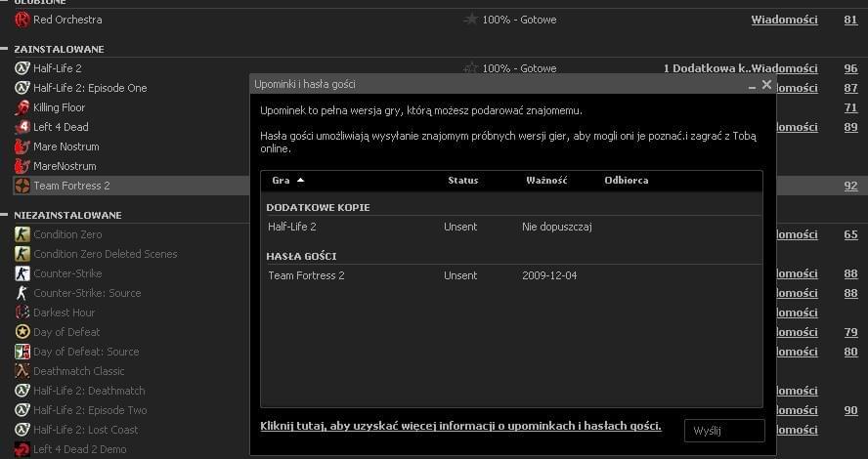This screenshot has width=868, height=459.
Task: Open the Episode Two score 90
Action: (850, 410)
